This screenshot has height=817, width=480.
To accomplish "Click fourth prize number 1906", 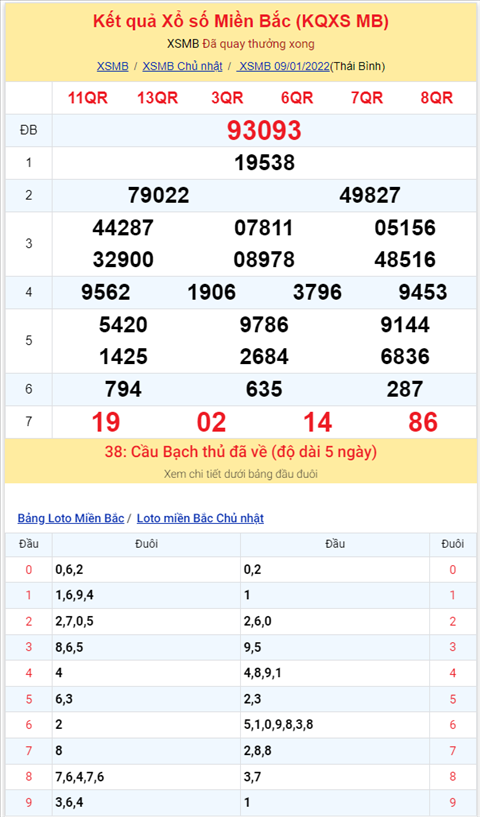I will pos(211,292).
